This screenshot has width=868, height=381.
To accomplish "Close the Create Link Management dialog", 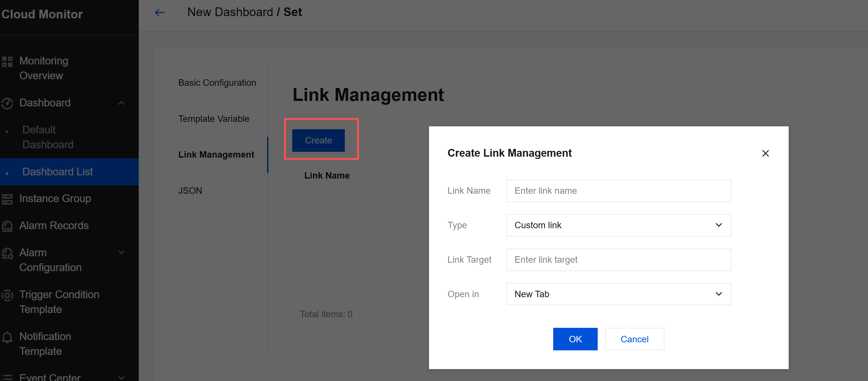I will tap(765, 153).
